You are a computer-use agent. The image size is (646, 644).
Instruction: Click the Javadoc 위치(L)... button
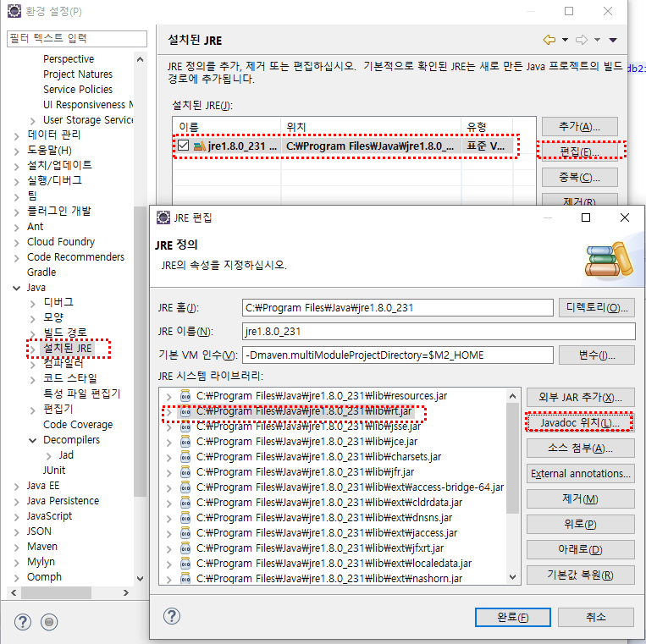[581, 423]
